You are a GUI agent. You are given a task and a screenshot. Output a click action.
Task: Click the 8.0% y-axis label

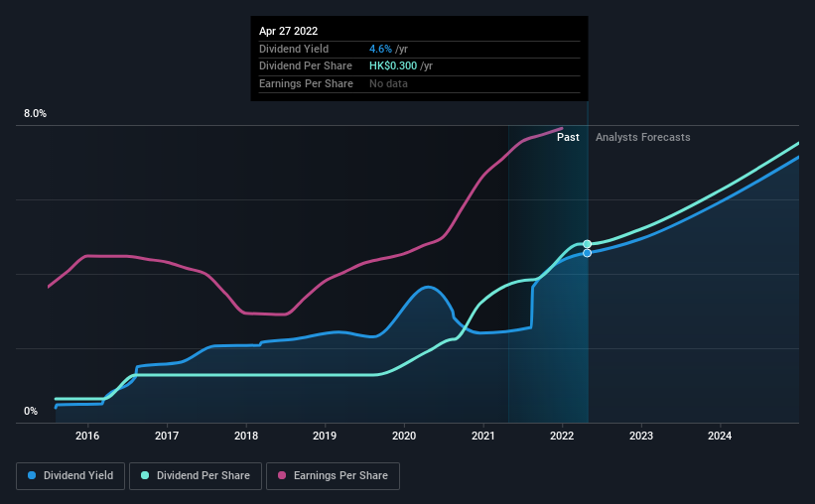35,114
